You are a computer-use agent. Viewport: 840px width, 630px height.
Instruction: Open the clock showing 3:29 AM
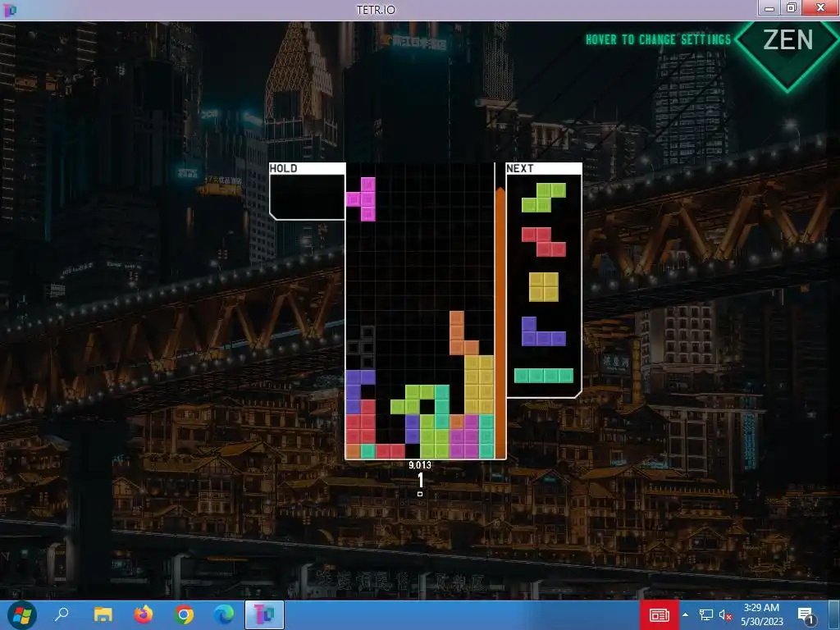[762, 615]
